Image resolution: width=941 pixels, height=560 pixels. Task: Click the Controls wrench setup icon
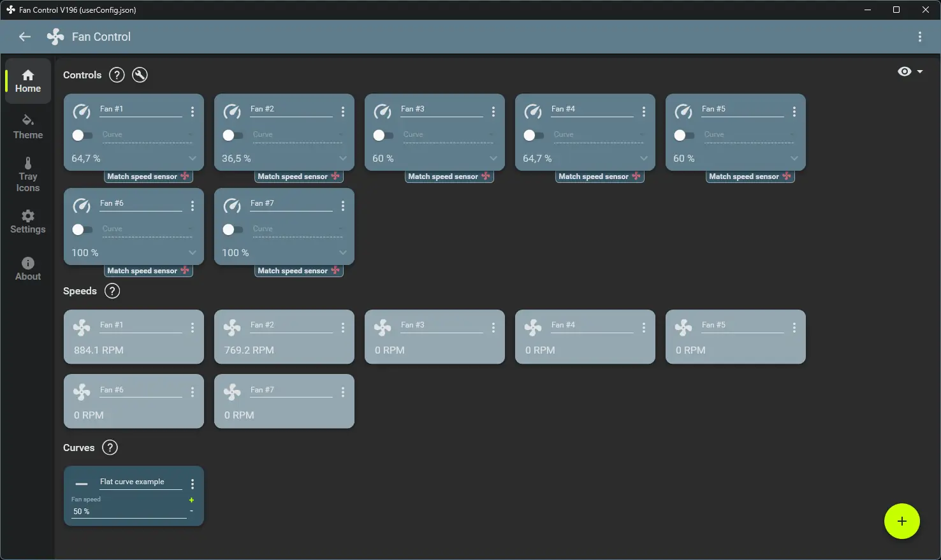pyautogui.click(x=140, y=75)
